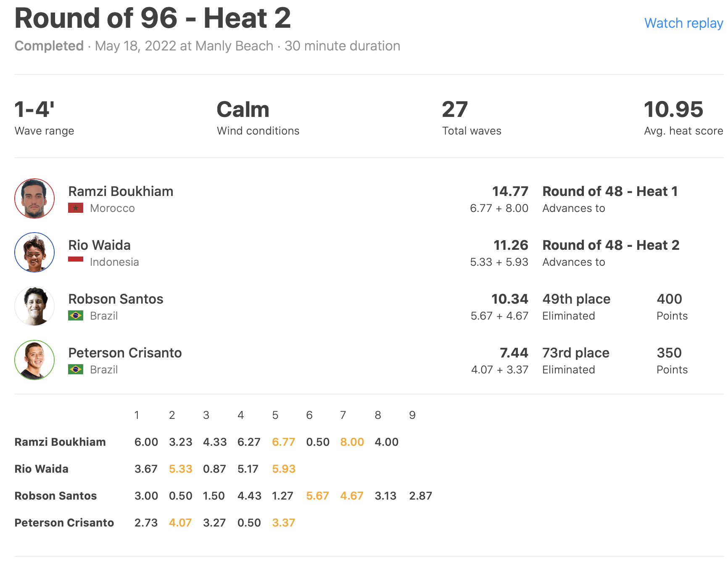Click the Morocco flag icon
Image resolution: width=728 pixels, height=561 pixels.
pyautogui.click(x=76, y=208)
